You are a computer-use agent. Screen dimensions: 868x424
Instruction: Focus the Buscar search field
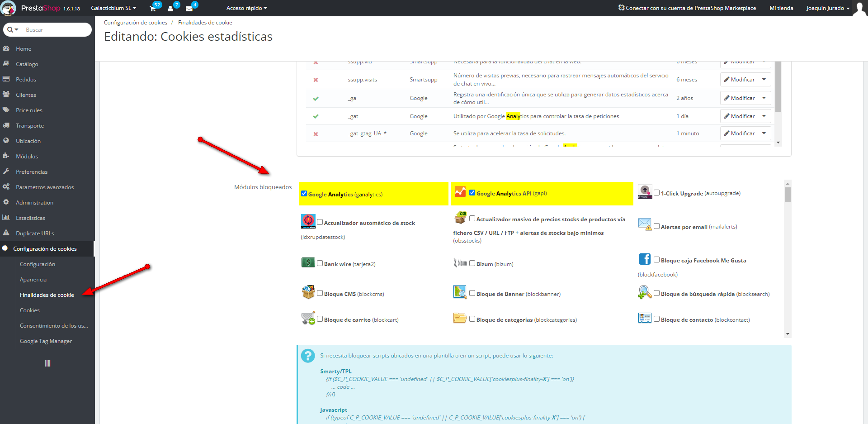pyautogui.click(x=56, y=30)
